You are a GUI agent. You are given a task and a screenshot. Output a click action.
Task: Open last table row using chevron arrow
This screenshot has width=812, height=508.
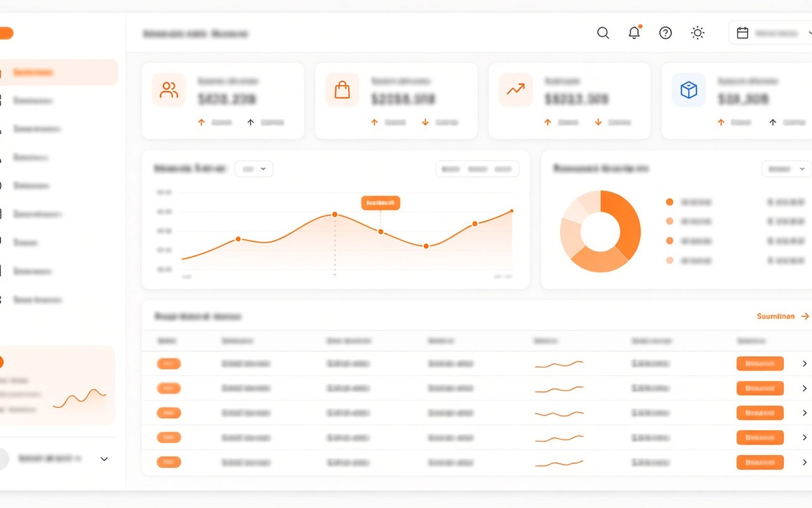click(804, 462)
